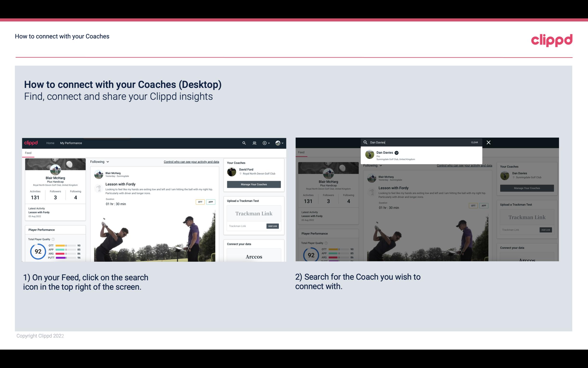Click the PUTT stat progress bar
The width and height of the screenshot is (588, 368).
point(65,259)
